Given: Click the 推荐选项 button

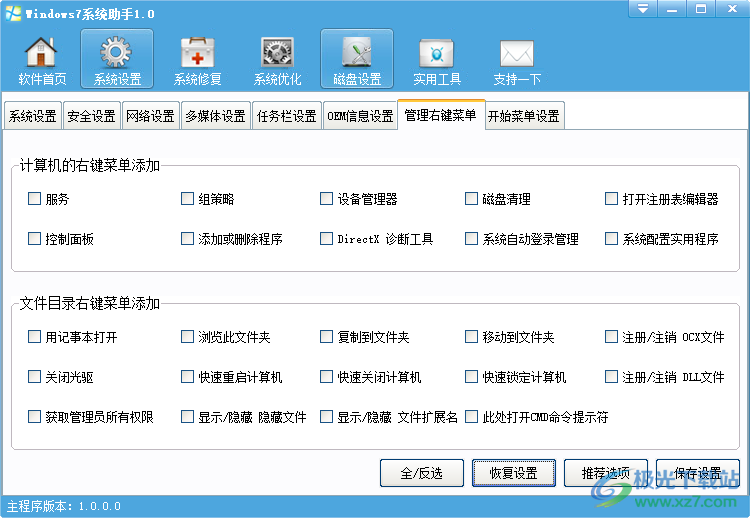Looking at the screenshot, I should coord(606,473).
